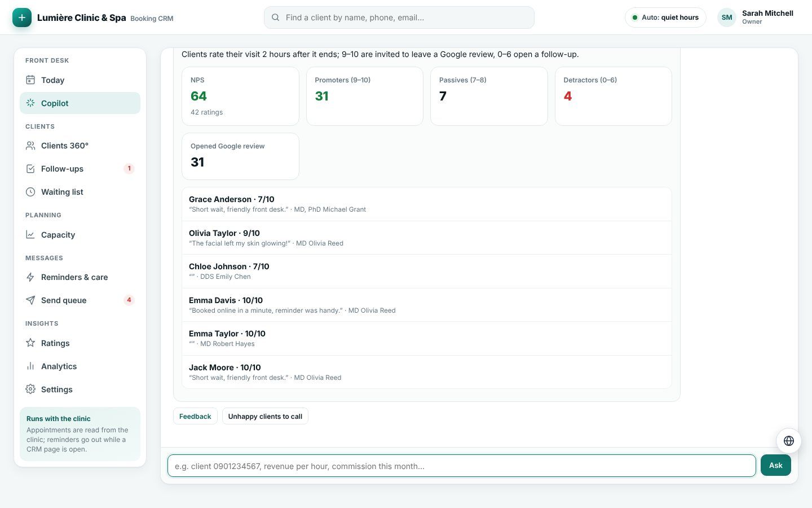The height and width of the screenshot is (508, 812).
Task: Click the Opened Google review card
Action: tap(240, 156)
